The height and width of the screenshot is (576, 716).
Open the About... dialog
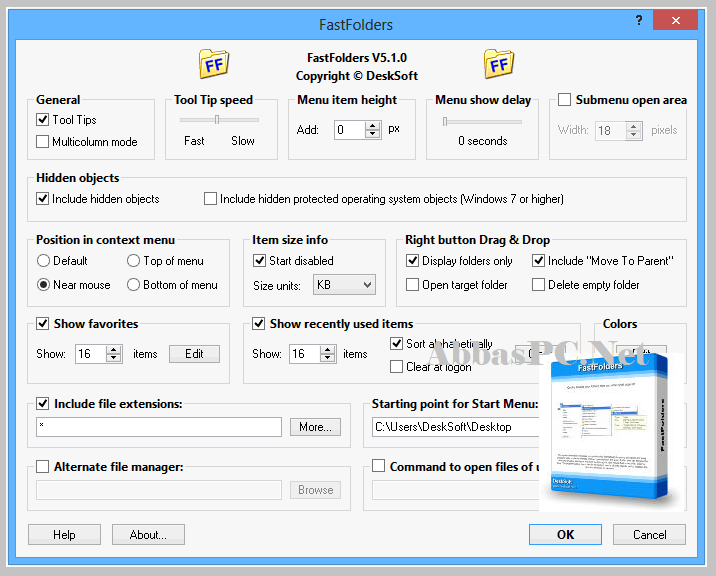point(148,535)
